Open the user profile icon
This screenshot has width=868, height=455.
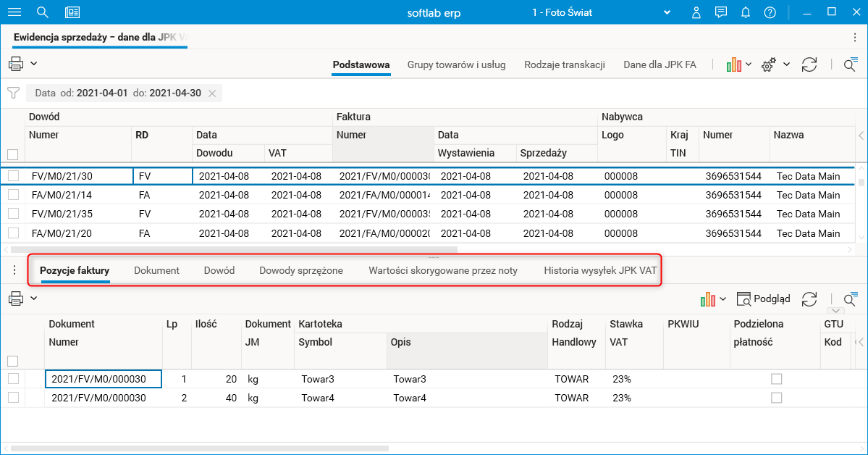696,12
